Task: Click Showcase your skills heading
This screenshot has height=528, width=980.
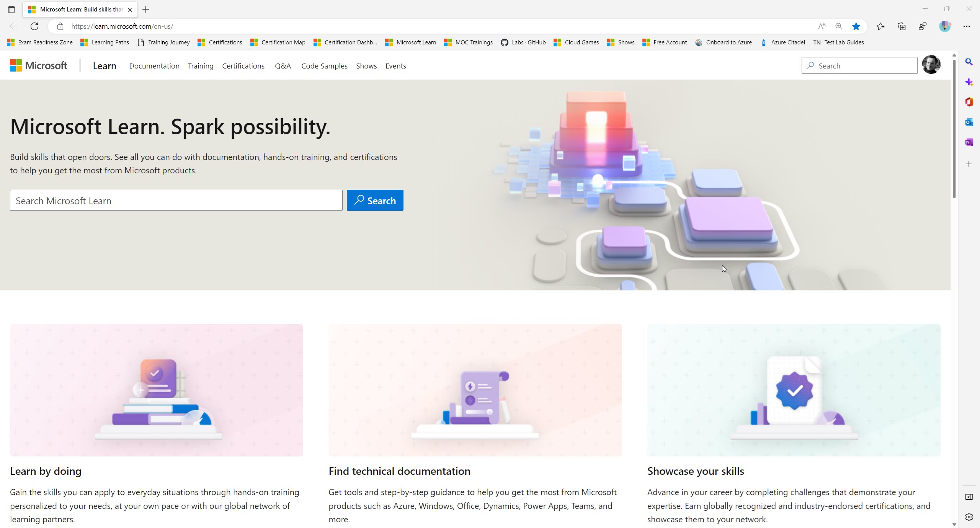Action: [x=696, y=471]
